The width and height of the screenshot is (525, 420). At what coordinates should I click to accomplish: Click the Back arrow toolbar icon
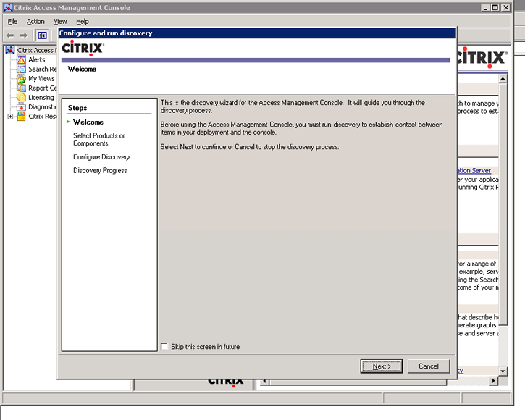pos(10,35)
